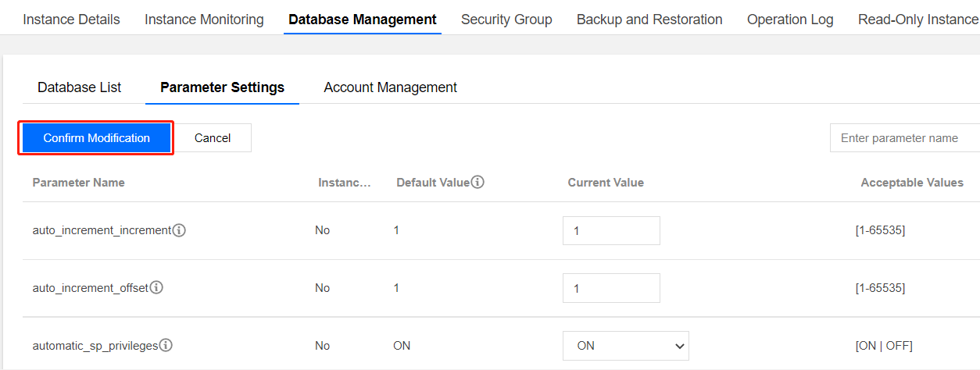The height and width of the screenshot is (370, 980).
Task: Open the Account Management sub-tab
Action: click(391, 87)
